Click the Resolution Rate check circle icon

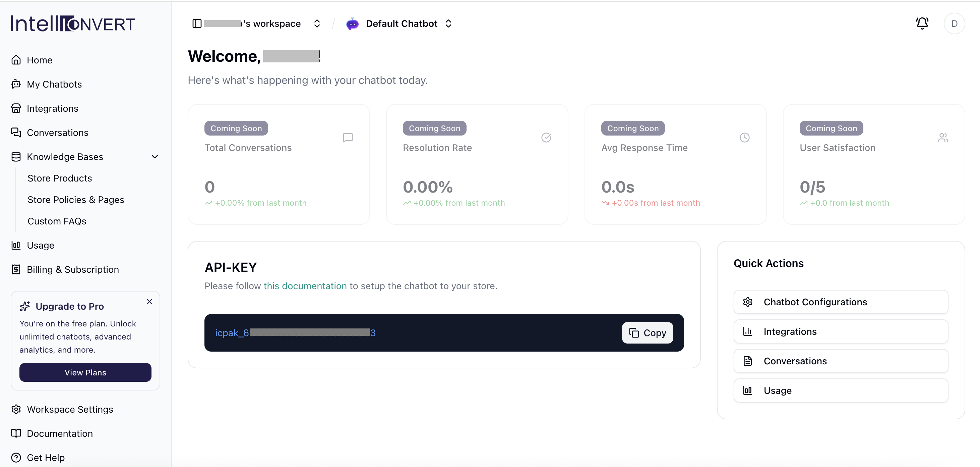(546, 138)
